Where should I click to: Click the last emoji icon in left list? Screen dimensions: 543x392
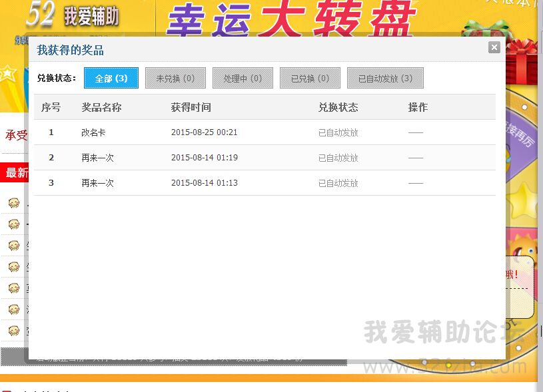click(x=14, y=330)
